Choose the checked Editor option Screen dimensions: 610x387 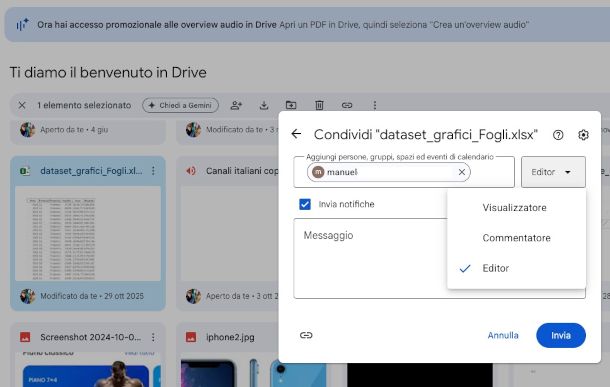coord(517,268)
